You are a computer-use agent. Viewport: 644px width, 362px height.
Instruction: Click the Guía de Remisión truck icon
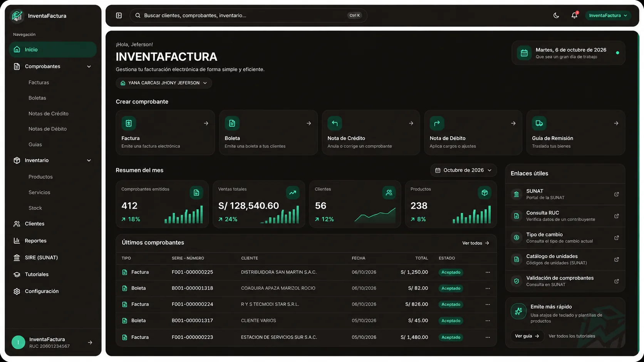pyautogui.click(x=539, y=123)
